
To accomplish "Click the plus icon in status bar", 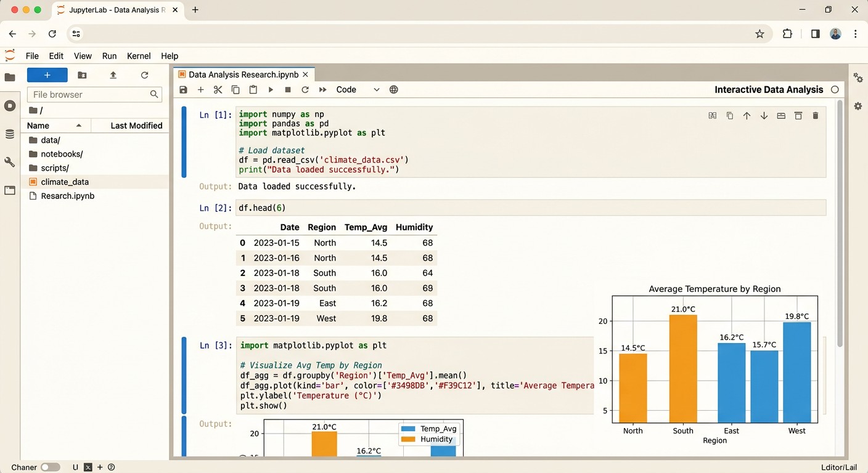I will pos(100,467).
